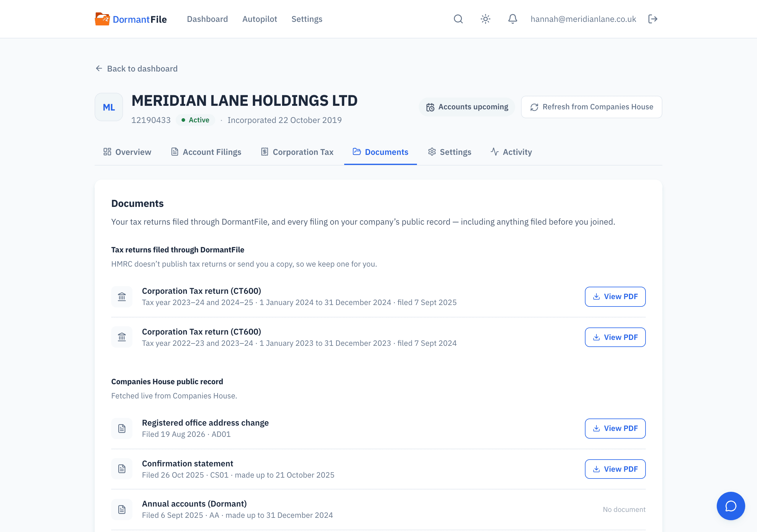Image resolution: width=757 pixels, height=532 pixels.
Task: Click file icon for Confirmation statement
Action: [x=122, y=469]
